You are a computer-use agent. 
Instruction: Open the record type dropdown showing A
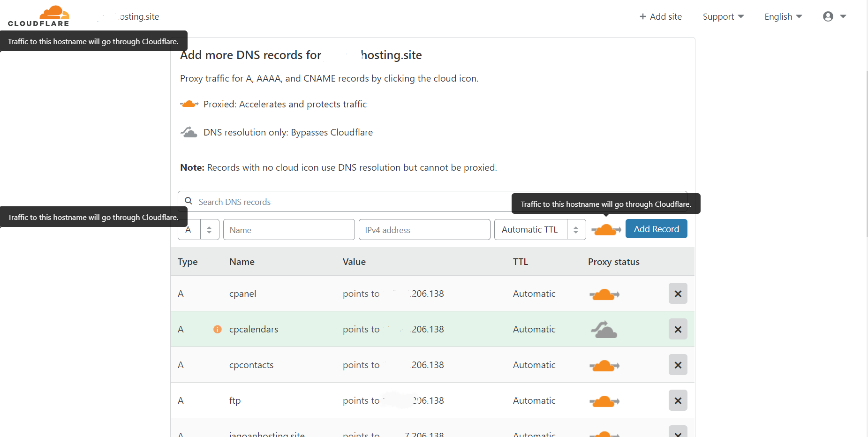click(209, 229)
